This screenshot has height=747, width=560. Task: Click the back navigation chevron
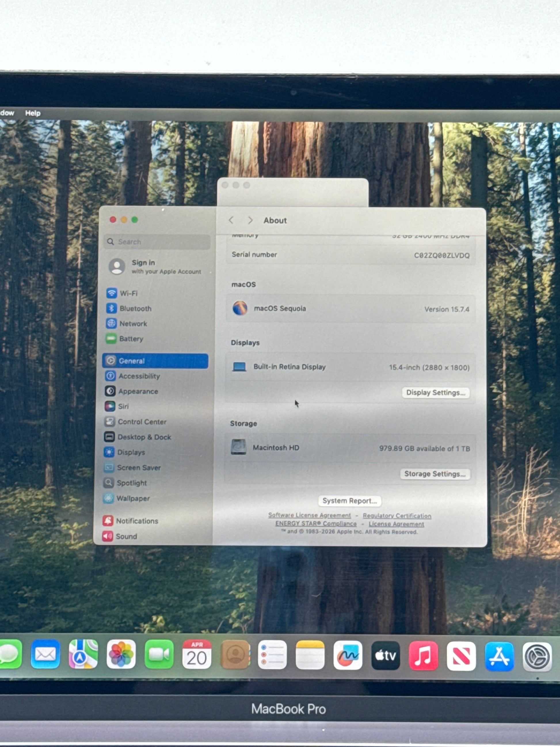(x=231, y=220)
